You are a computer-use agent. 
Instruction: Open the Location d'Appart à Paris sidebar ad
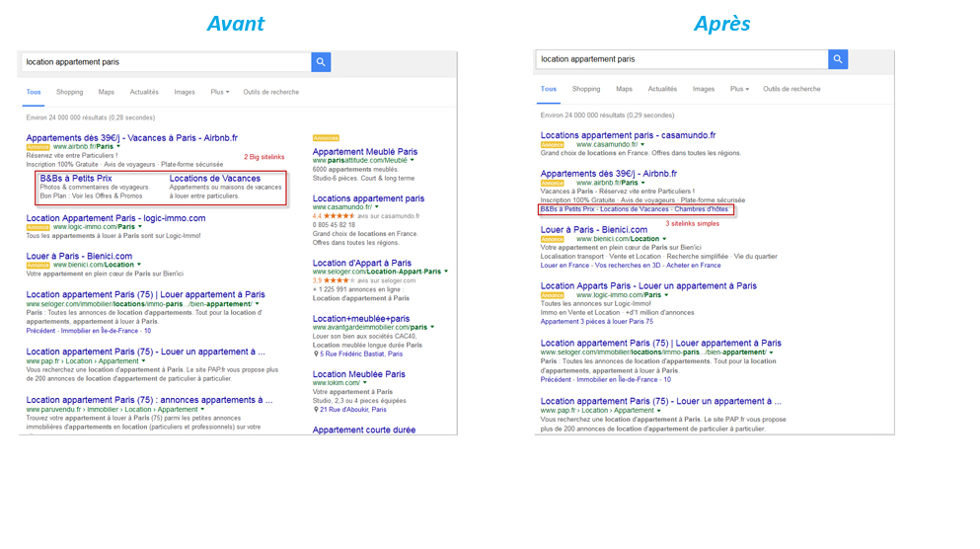362,263
